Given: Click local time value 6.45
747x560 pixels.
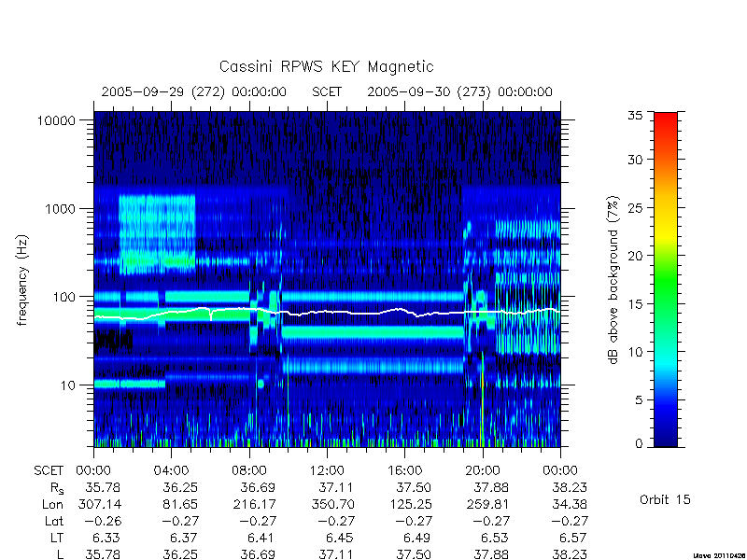Looking at the screenshot, I should coord(339,538).
